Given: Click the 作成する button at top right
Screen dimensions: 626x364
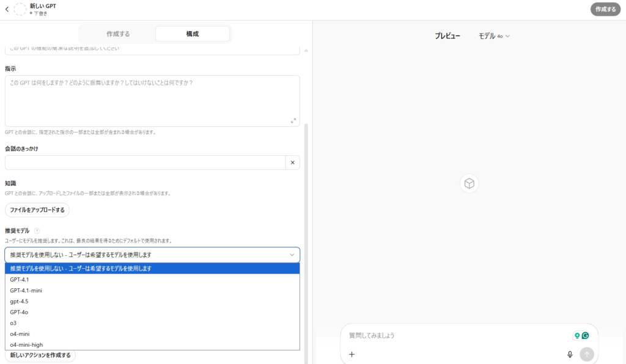Looking at the screenshot, I should (606, 9).
